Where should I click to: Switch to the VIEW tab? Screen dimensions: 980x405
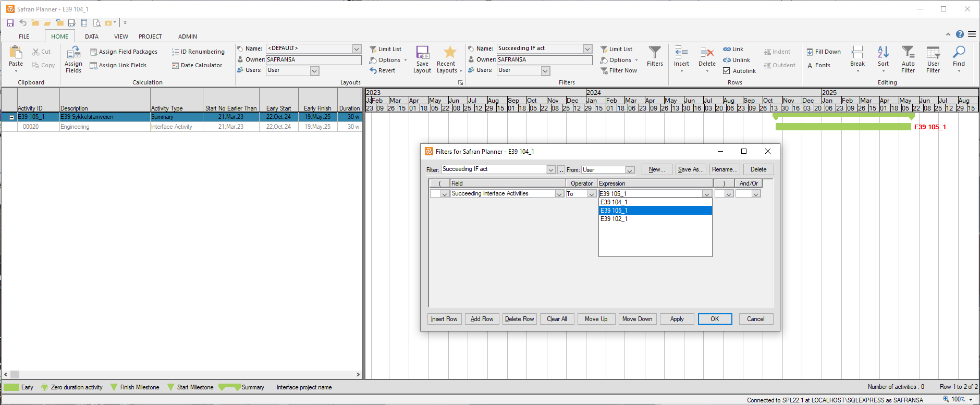[x=121, y=36]
